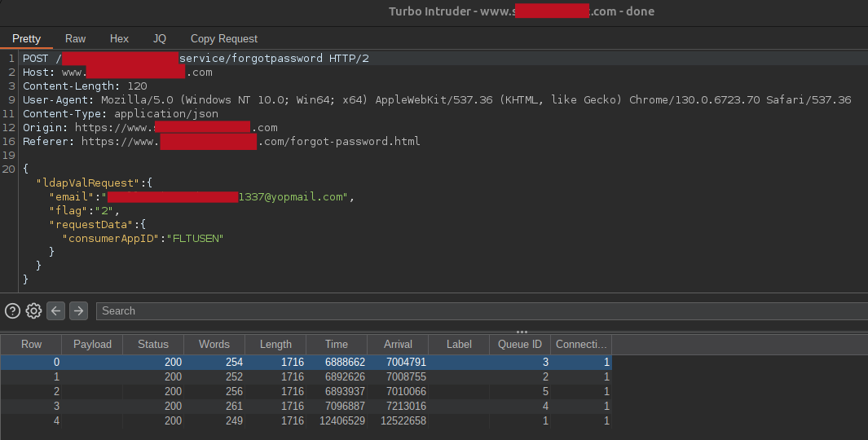Select result row 3 with 261 words
868x440 pixels.
point(306,406)
